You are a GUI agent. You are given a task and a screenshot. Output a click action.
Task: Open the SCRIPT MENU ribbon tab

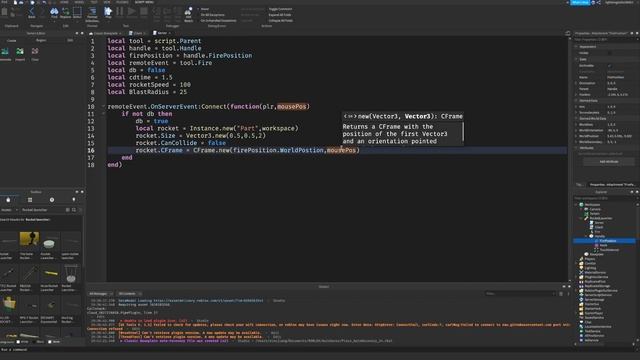tap(144, 2)
